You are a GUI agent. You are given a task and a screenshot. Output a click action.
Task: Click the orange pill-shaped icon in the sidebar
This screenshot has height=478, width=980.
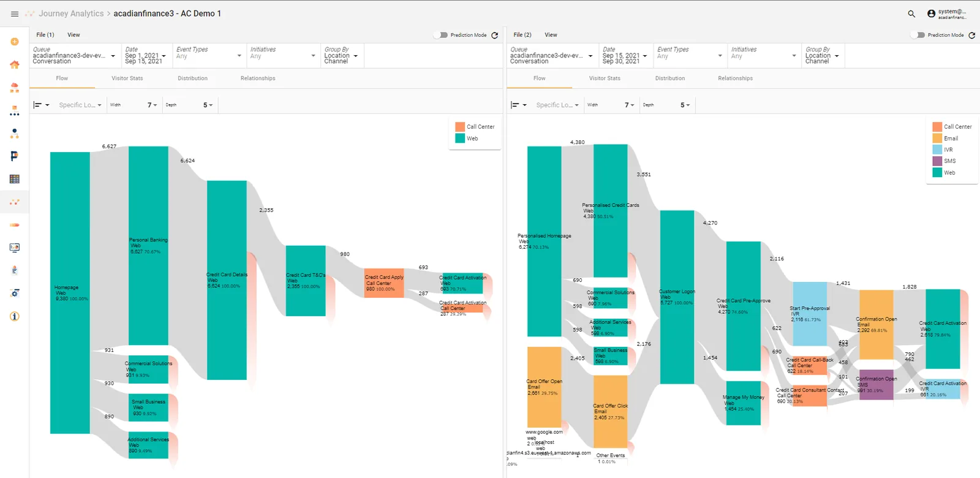(x=15, y=225)
